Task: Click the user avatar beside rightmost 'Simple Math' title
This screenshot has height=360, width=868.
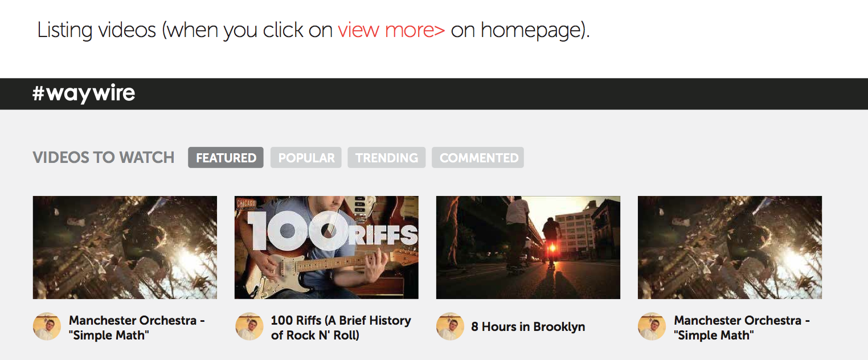Action: (652, 326)
